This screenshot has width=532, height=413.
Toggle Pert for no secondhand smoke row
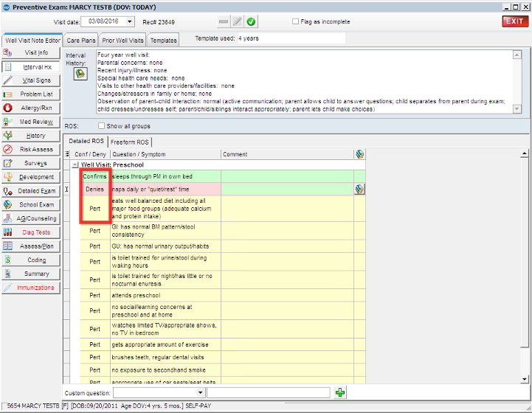point(95,370)
